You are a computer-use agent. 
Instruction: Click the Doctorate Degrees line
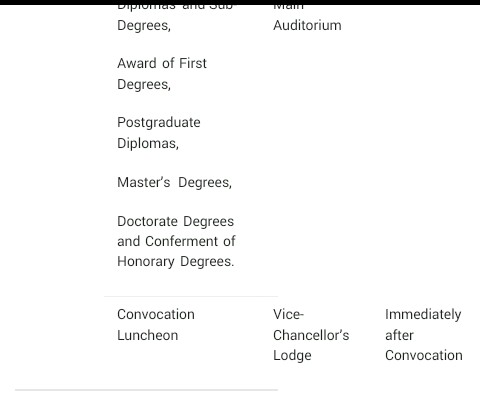pos(175,221)
